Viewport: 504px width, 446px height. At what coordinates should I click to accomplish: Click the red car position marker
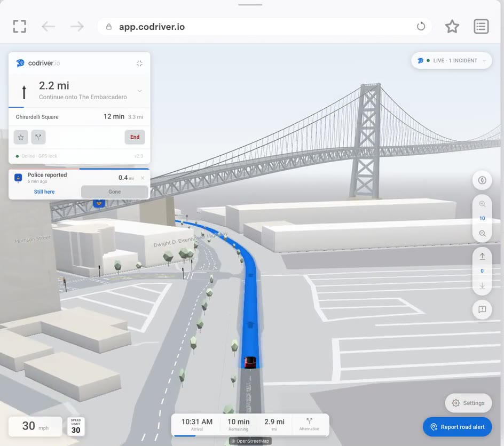pyautogui.click(x=250, y=362)
